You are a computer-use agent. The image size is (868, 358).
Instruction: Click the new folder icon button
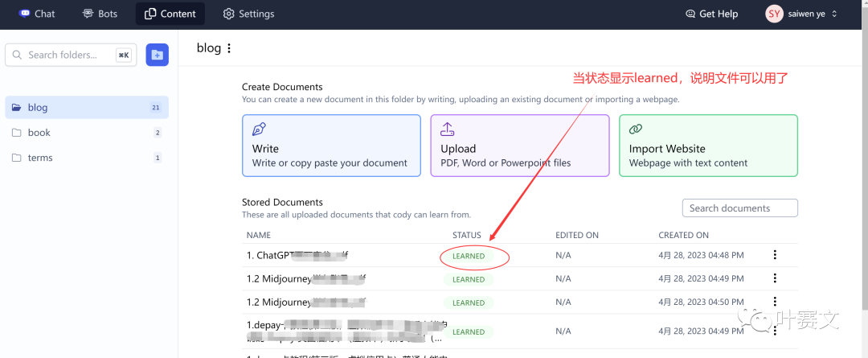tap(157, 55)
